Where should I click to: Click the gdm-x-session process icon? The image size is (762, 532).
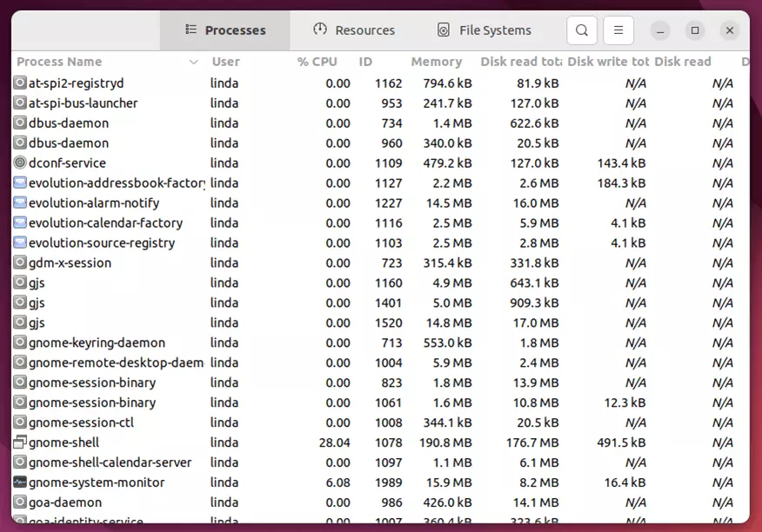[19, 263]
